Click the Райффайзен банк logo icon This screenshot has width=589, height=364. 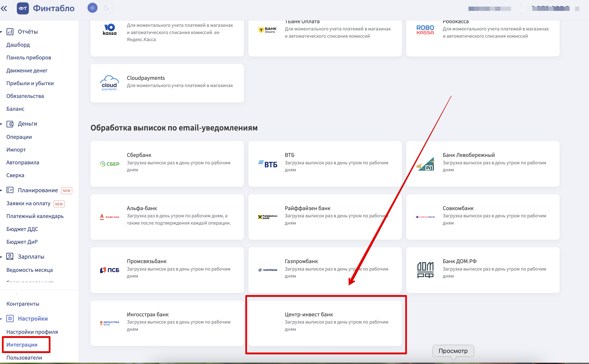267,217
